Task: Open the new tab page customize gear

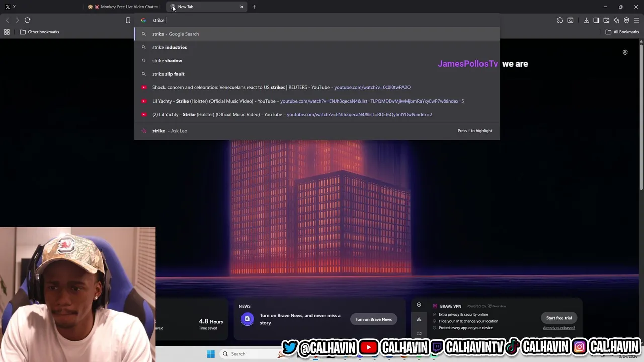Action: coord(625,52)
